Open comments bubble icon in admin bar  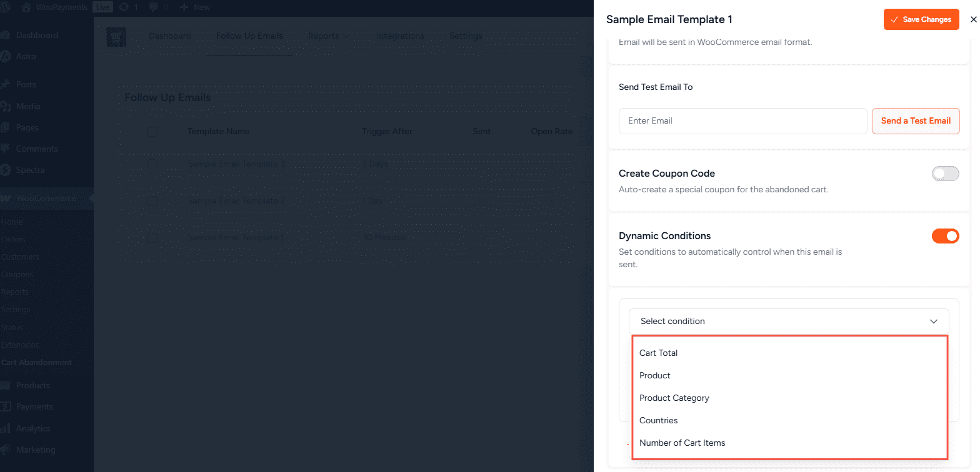tap(154, 7)
